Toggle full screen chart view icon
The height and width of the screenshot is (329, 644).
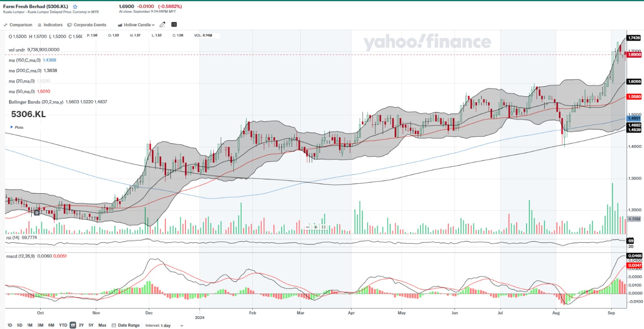(x=324, y=227)
